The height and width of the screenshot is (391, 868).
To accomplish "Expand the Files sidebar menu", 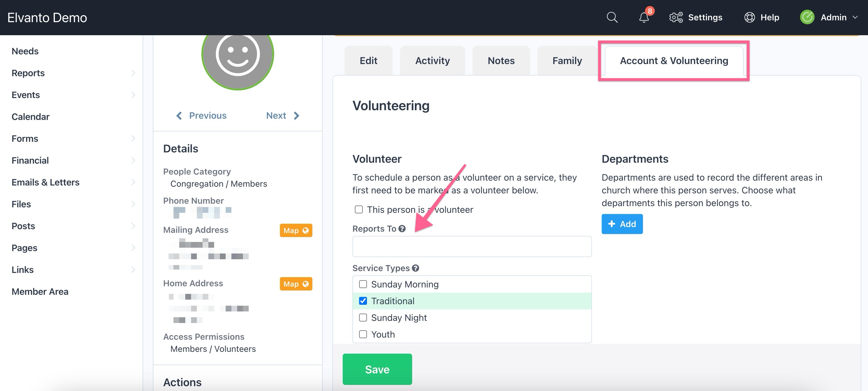I will point(133,204).
